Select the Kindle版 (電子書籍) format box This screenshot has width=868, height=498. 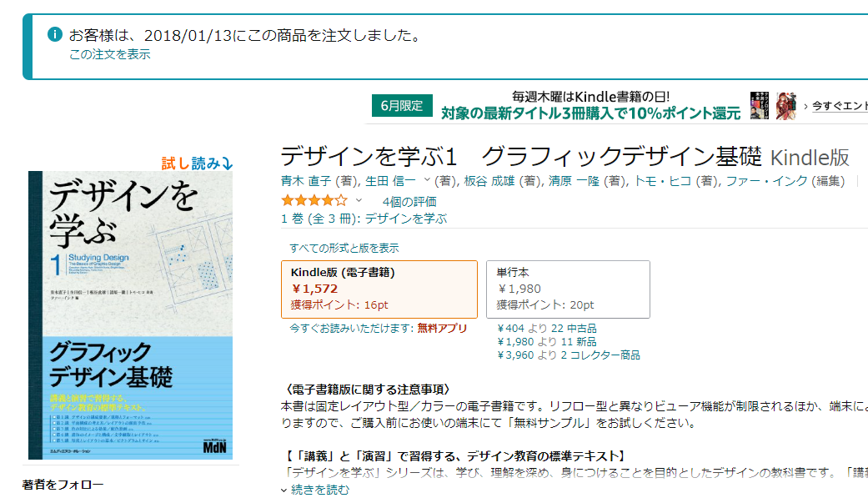coord(379,289)
